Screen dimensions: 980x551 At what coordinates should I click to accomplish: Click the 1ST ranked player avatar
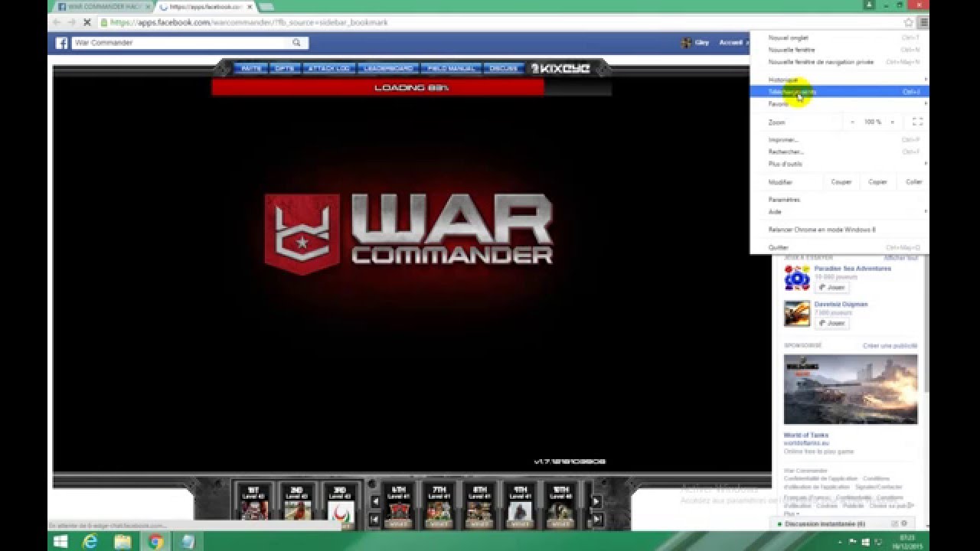(255, 511)
